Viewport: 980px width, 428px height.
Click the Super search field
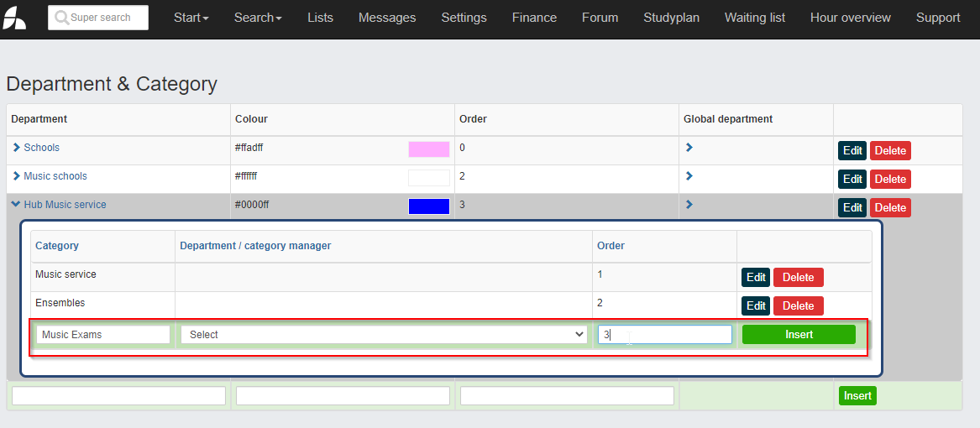98,18
